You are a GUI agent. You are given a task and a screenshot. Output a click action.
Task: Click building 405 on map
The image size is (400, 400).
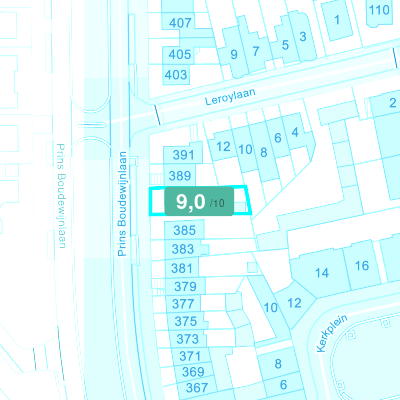click(180, 54)
